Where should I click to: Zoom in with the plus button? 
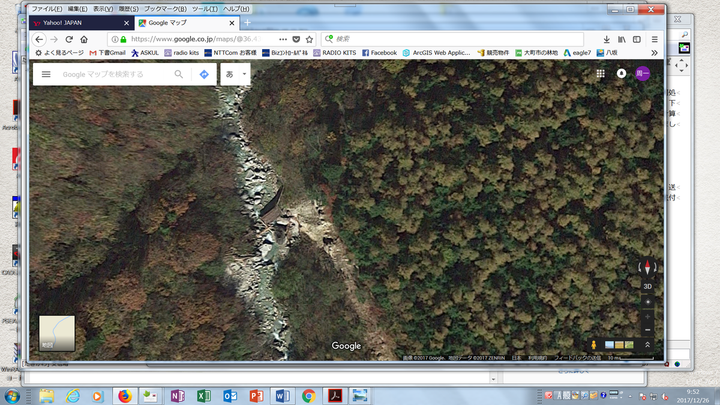[647, 315]
